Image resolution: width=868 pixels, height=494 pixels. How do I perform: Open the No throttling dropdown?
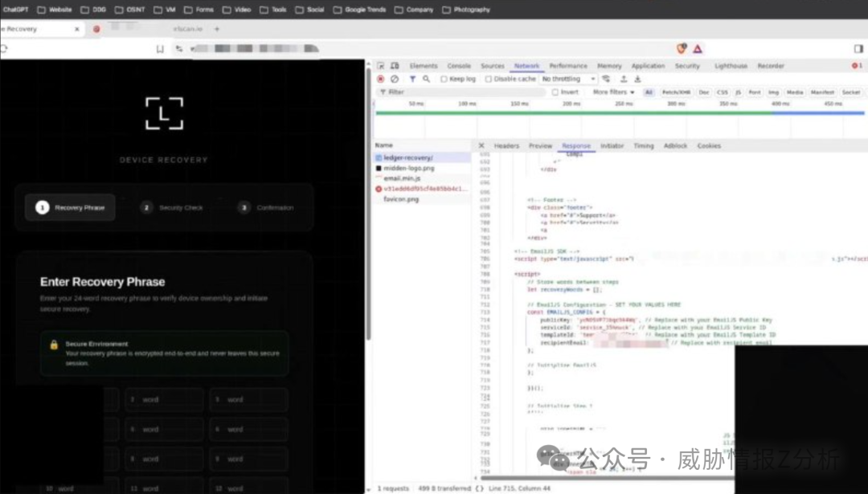568,79
